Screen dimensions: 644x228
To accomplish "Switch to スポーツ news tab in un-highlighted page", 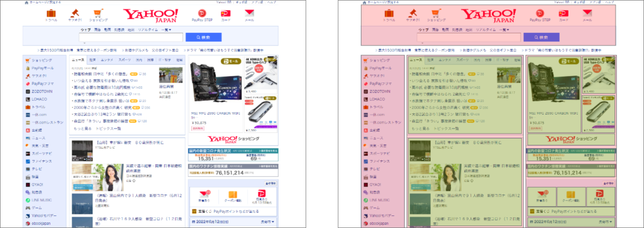I will [125, 60].
